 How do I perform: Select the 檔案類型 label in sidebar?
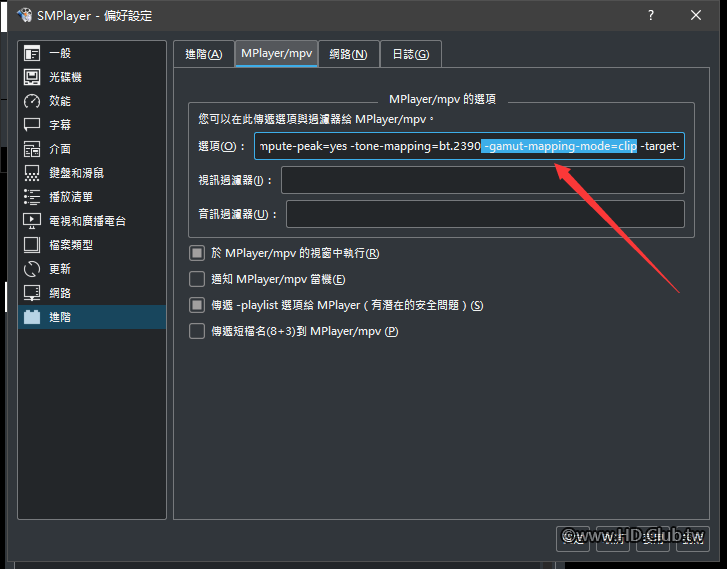coord(71,245)
